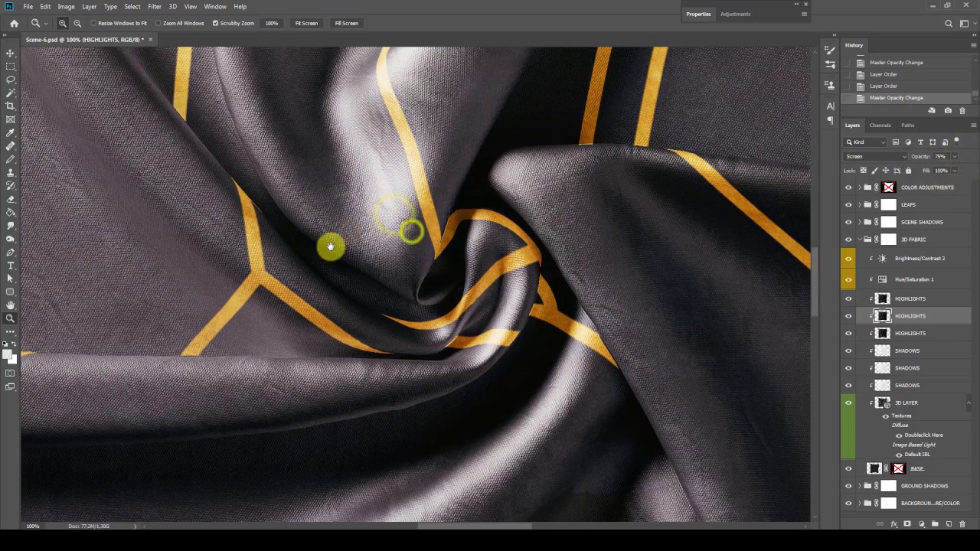This screenshot has width=980, height=551.
Task: Open the Window menu
Action: (215, 6)
